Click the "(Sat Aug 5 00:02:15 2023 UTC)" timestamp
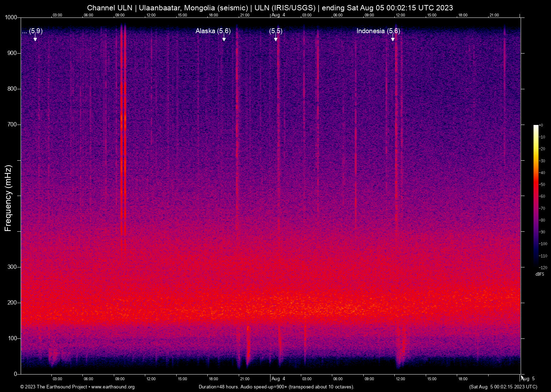Viewport: 551px width, 392px height. point(503,387)
